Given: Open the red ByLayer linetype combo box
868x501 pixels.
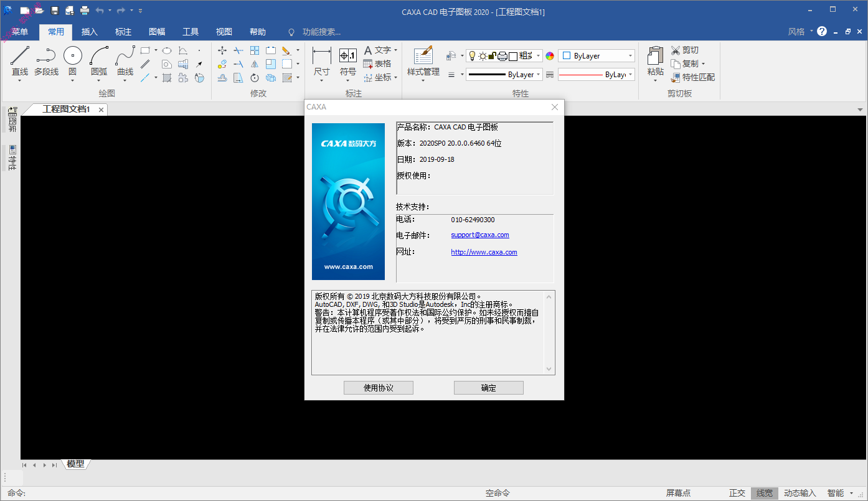Looking at the screenshot, I should tap(597, 75).
